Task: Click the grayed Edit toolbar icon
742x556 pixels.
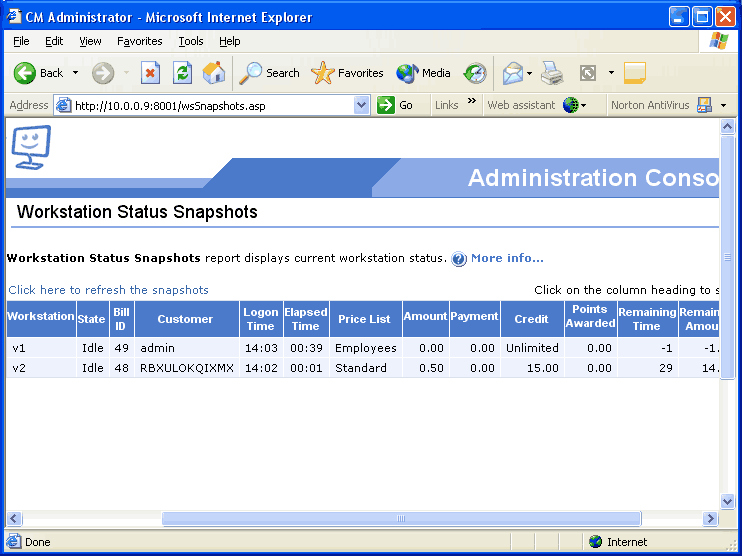Action: click(x=588, y=73)
